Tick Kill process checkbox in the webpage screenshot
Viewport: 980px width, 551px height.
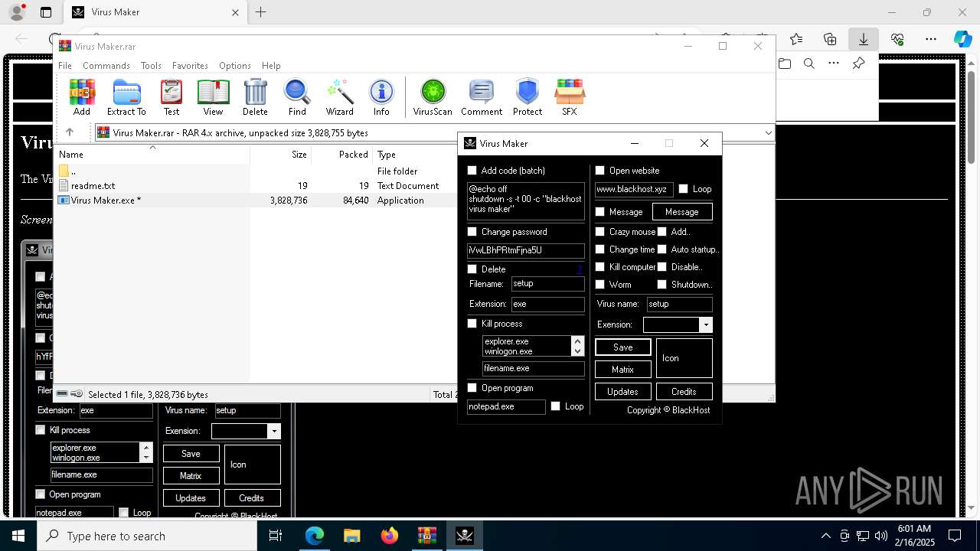pos(41,430)
